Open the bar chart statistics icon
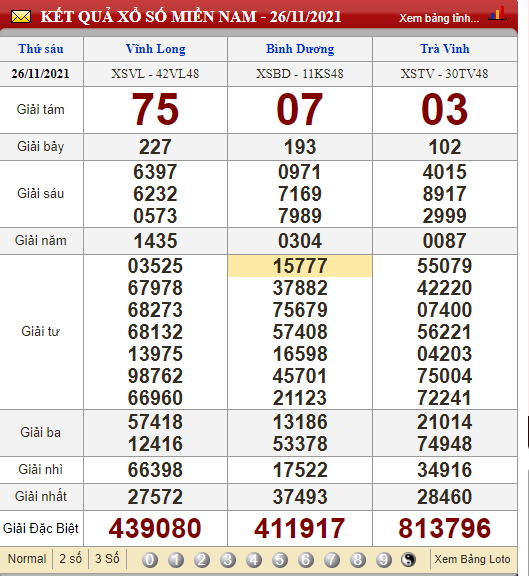Viewport: 529px width, 576px height. pyautogui.click(x=498, y=14)
